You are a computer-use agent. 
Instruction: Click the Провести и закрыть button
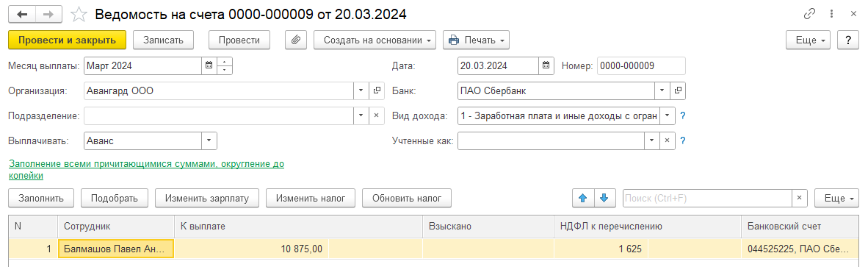(67, 40)
